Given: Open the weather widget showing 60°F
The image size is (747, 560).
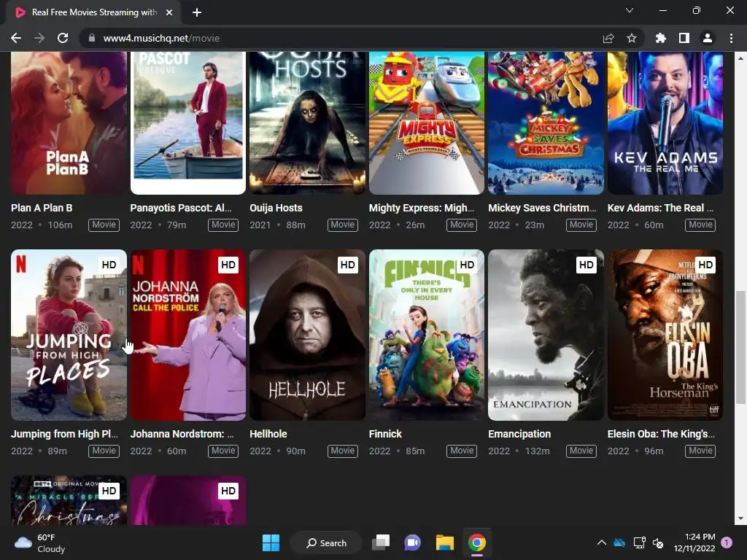Looking at the screenshot, I should click(x=40, y=542).
